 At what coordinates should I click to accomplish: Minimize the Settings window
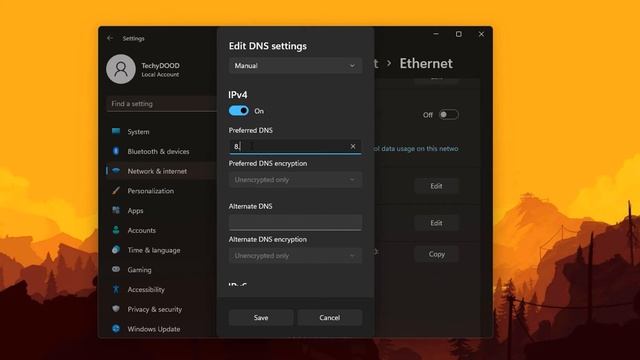pos(436,34)
